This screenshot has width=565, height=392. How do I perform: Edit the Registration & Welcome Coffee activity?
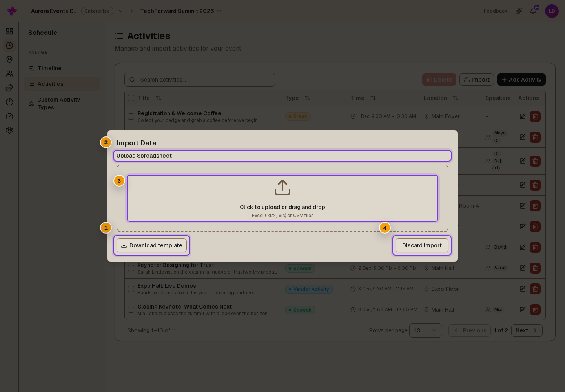(523, 116)
